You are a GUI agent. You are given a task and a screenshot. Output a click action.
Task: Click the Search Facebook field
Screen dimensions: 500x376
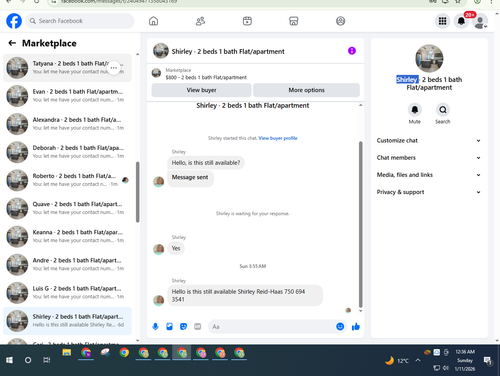click(x=80, y=21)
